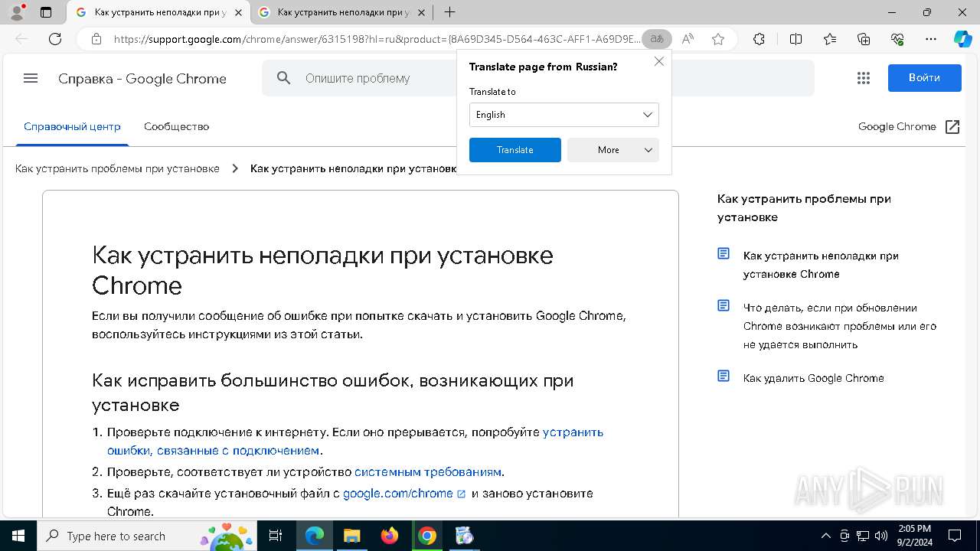The image size is (980, 551).
Task: Open sidebar article Что делать, если при обновлении Chrome
Action: coord(840,326)
